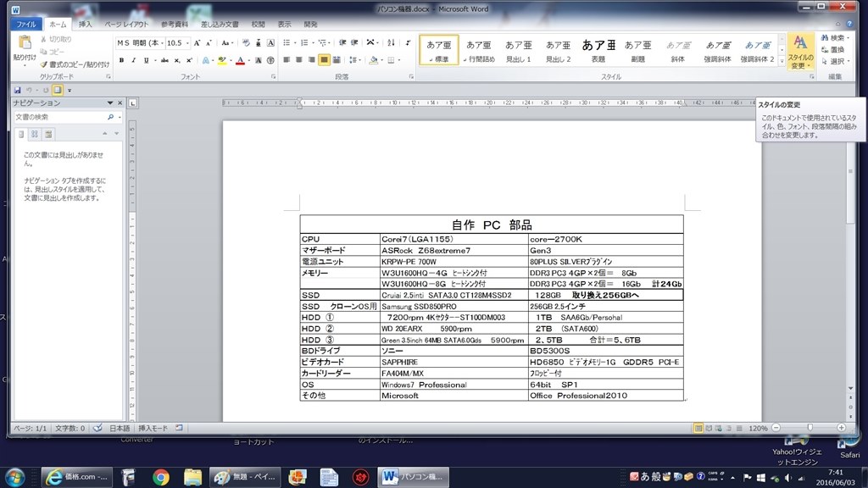Click the Distributed alignment icon

click(336, 60)
